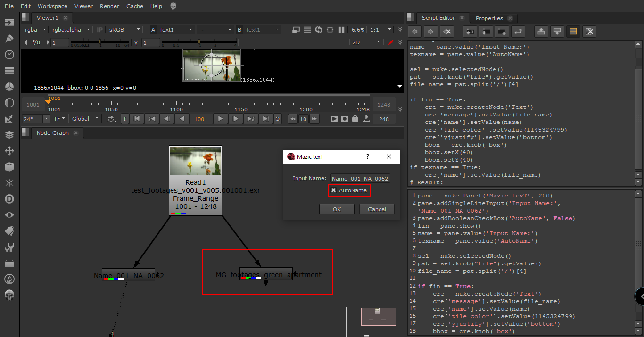
Task: Open the sRGB colorspace dropdown
Action: 124,30
